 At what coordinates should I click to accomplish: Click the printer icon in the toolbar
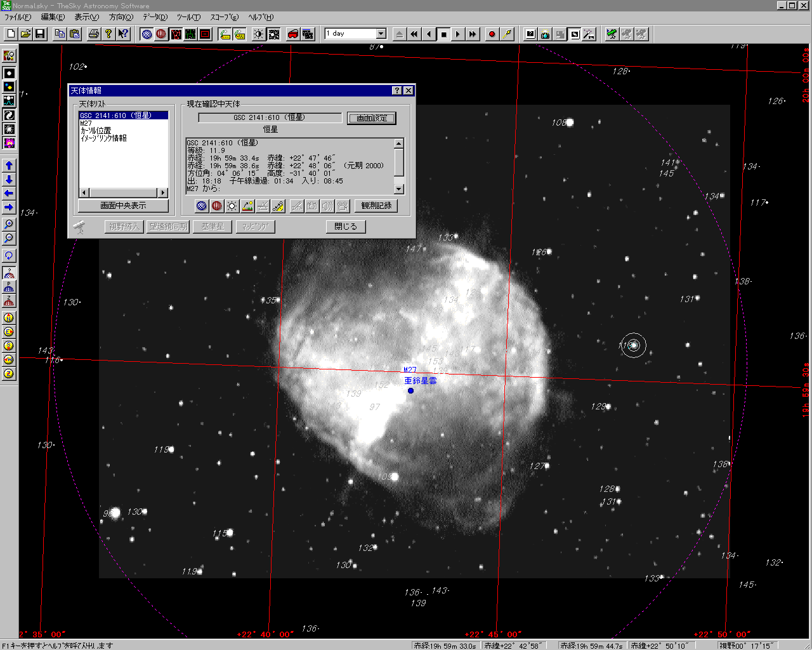click(x=94, y=34)
